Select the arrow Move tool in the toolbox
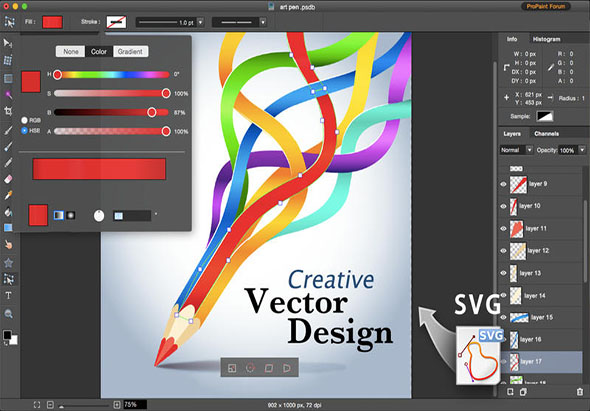Screen dimensions: 590x411 click(8, 43)
